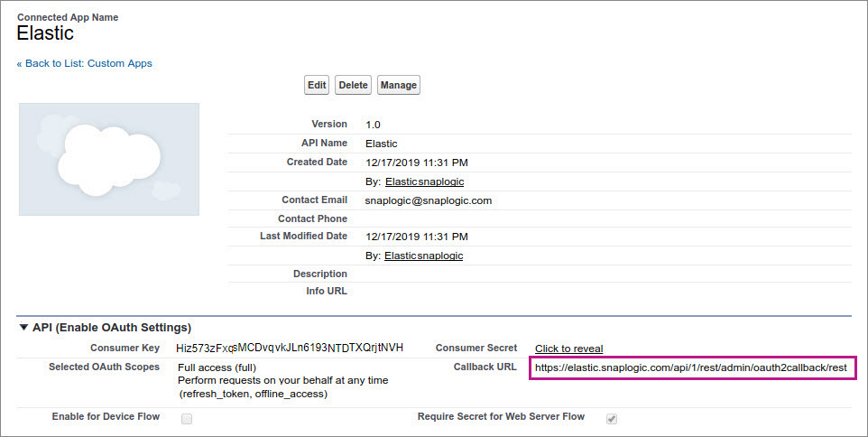Click the Consumer Key label
Viewport: 868px width, 437px height.
(125, 348)
